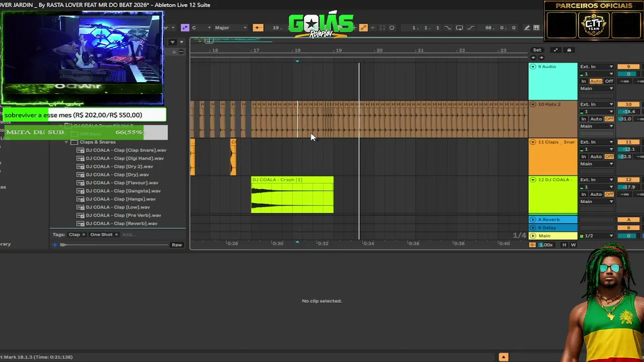Open Main output dropdown on 11 Claps _ Snar
This screenshot has width=644, height=362.
(x=597, y=164)
